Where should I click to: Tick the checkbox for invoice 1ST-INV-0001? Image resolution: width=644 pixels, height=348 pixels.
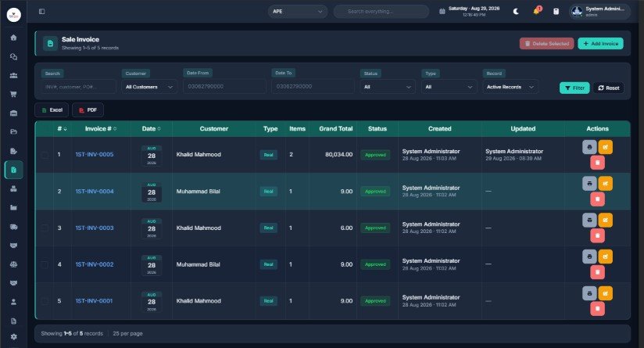pos(45,301)
